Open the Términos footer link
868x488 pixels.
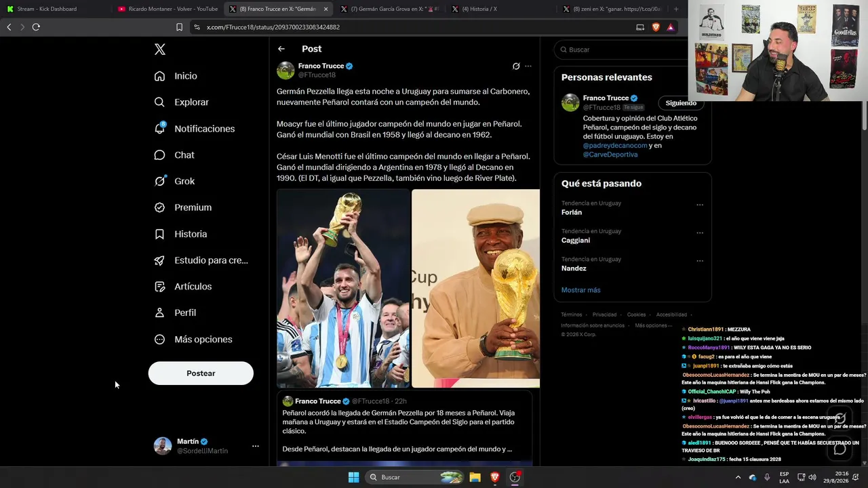(572, 314)
